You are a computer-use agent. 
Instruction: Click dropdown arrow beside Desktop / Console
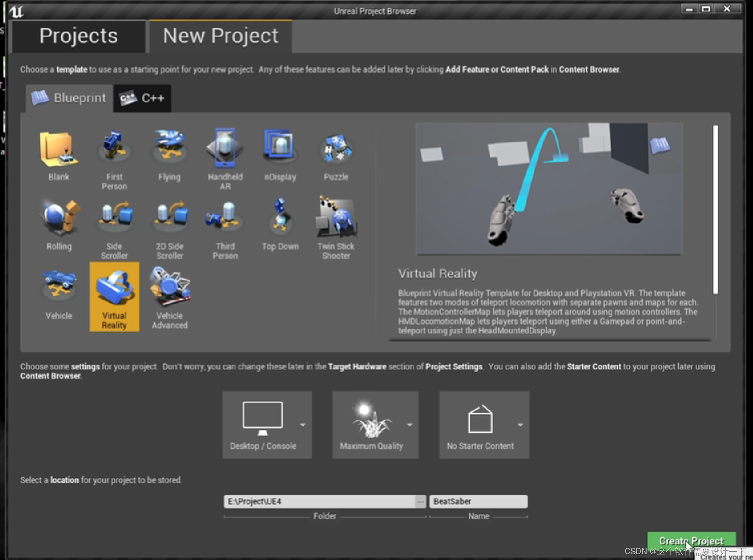(303, 425)
